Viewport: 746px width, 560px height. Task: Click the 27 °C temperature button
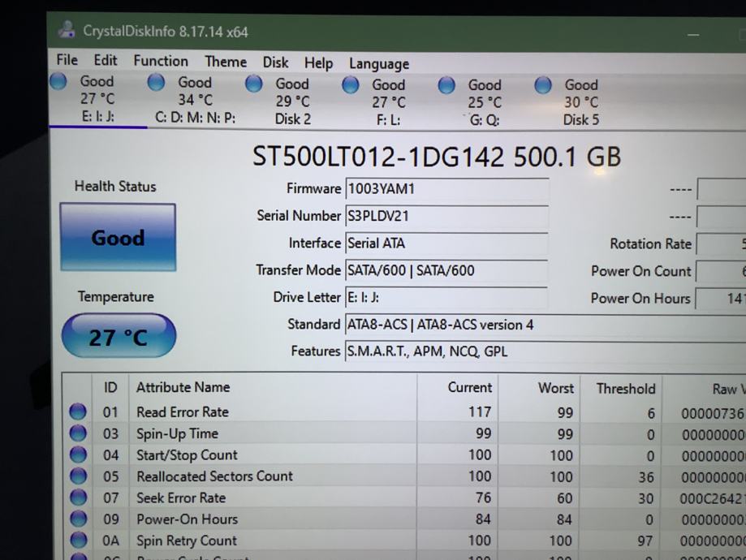[119, 336]
